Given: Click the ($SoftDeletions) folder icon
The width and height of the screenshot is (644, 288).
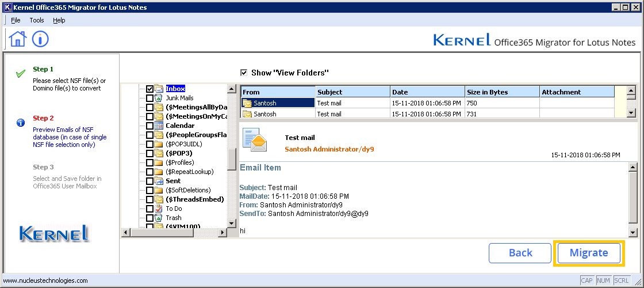Looking at the screenshot, I should click(x=159, y=190).
